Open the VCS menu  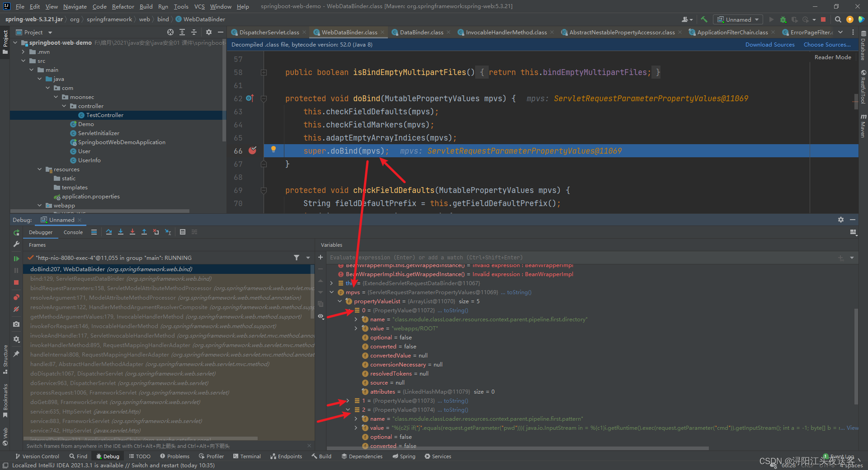coord(199,6)
